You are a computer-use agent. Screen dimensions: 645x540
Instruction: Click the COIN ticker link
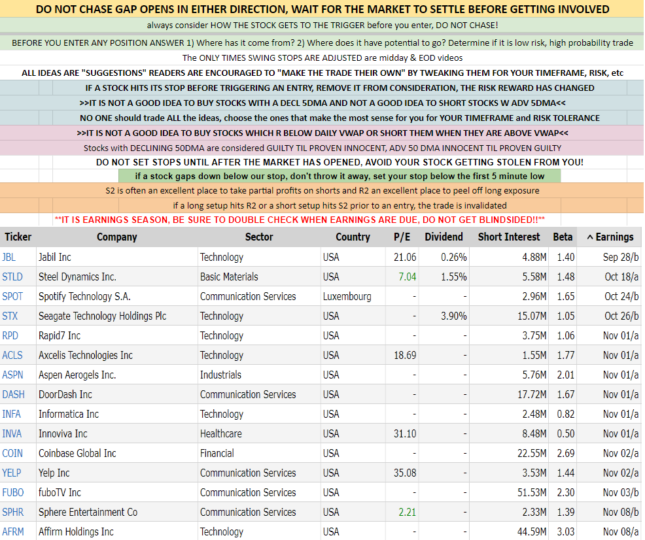14,453
